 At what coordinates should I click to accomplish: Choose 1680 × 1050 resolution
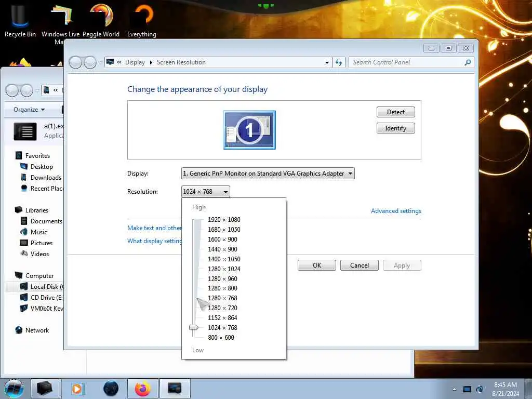click(x=224, y=229)
